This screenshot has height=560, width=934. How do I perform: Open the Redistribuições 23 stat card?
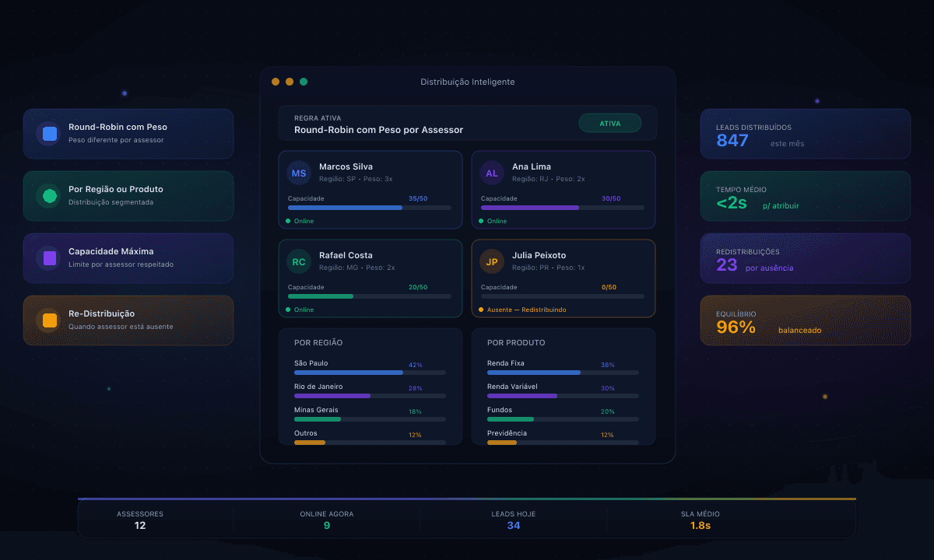point(805,258)
